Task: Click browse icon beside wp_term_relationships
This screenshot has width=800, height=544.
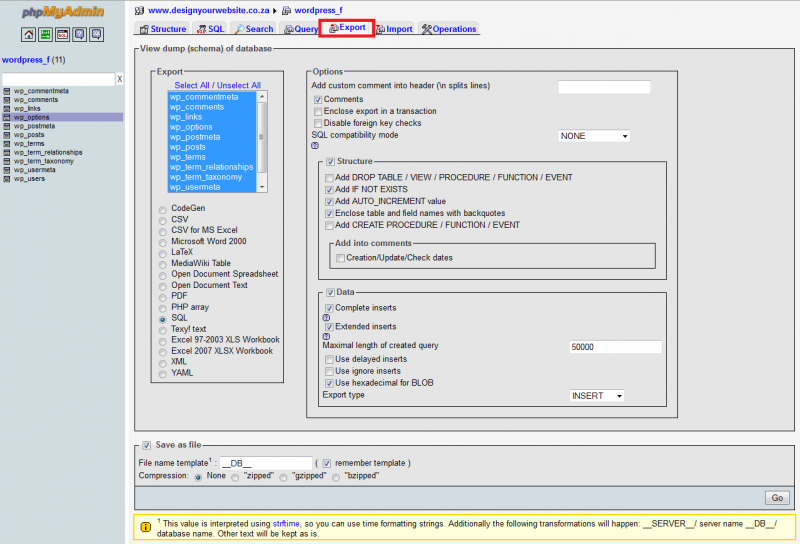Action: (x=7, y=153)
